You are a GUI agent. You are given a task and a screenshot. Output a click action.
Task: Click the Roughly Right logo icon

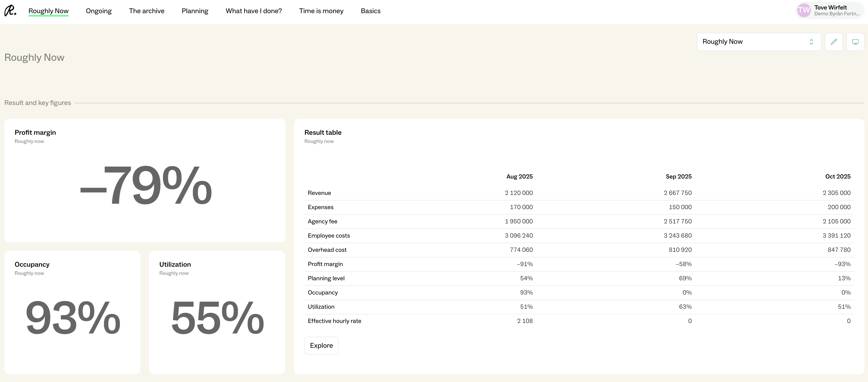tap(10, 10)
